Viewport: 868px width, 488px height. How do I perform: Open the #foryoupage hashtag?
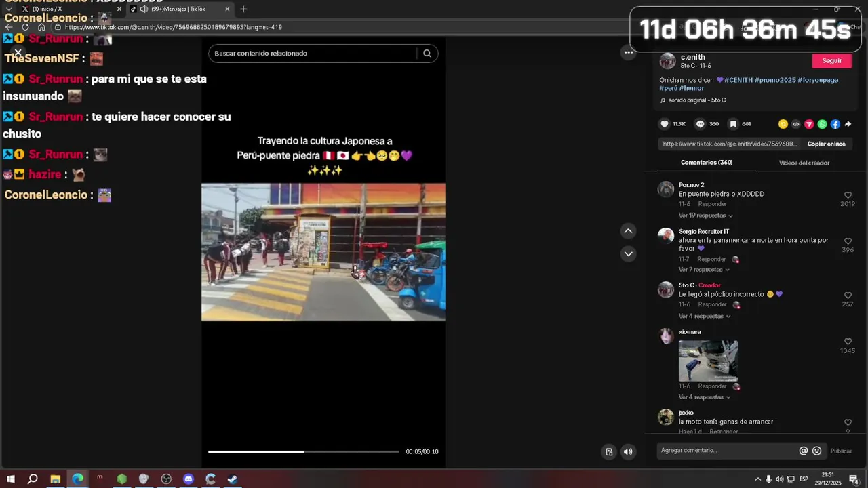(x=818, y=80)
